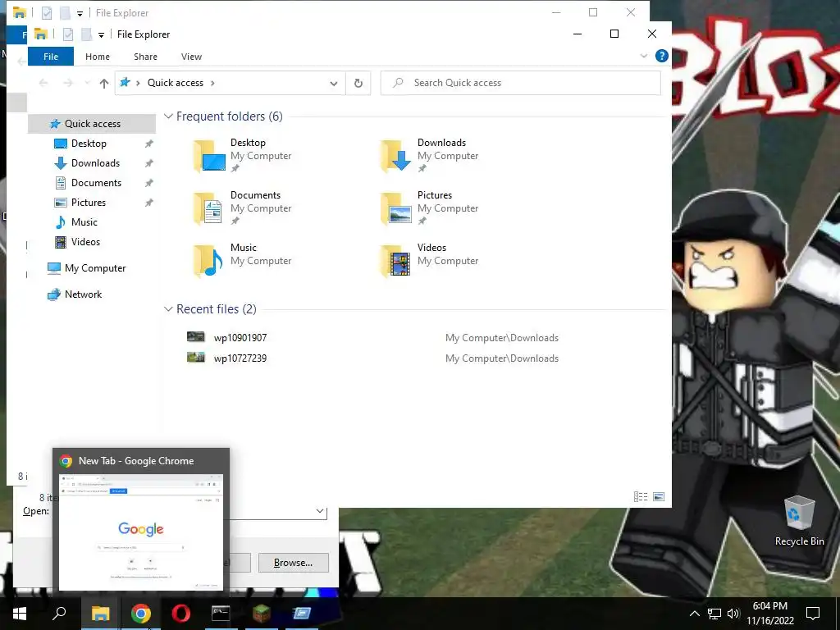Open the Minecraft block taskbar icon
This screenshot has height=630, width=840.
coord(262,614)
